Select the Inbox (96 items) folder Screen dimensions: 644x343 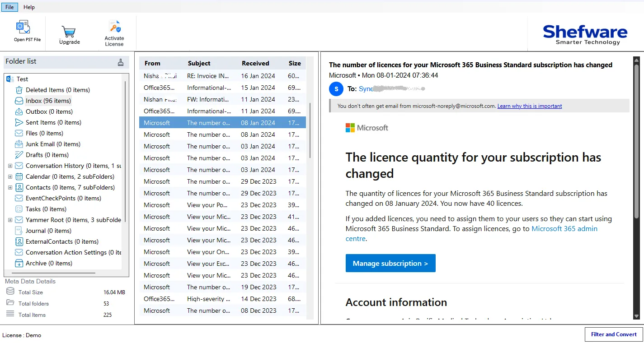[48, 101]
